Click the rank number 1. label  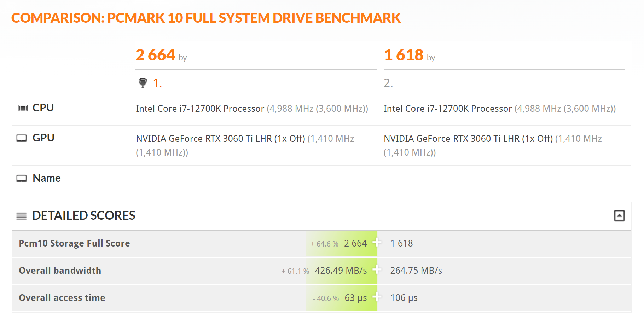point(157,83)
